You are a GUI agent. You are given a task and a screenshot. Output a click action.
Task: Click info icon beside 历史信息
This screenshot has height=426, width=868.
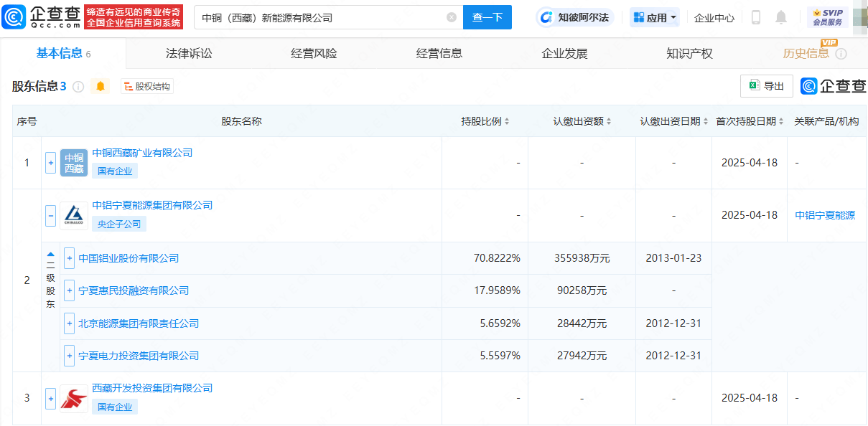coord(841,54)
